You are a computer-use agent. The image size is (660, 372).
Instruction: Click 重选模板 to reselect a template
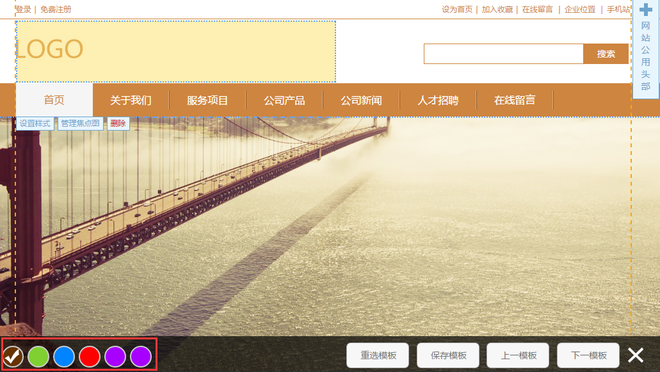tap(378, 356)
